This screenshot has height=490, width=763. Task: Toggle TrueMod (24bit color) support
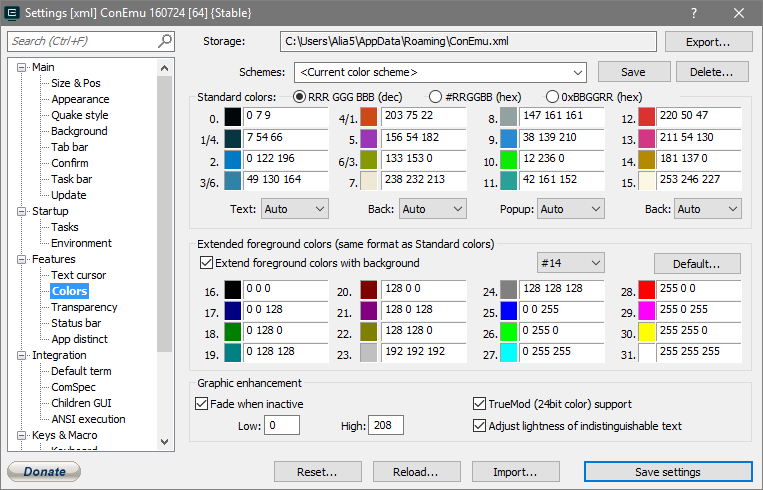pyautogui.click(x=479, y=404)
